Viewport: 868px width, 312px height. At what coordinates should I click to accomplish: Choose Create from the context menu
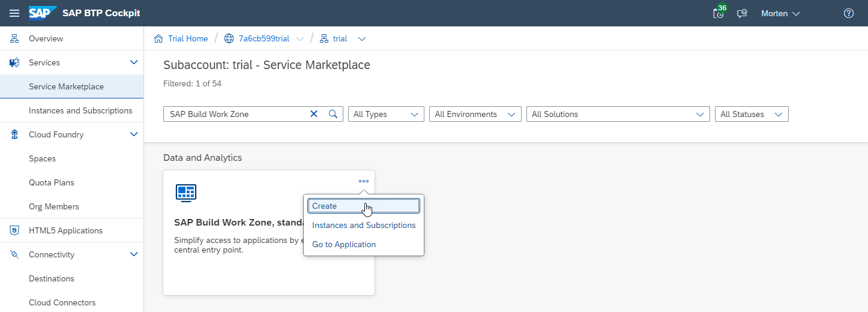364,206
